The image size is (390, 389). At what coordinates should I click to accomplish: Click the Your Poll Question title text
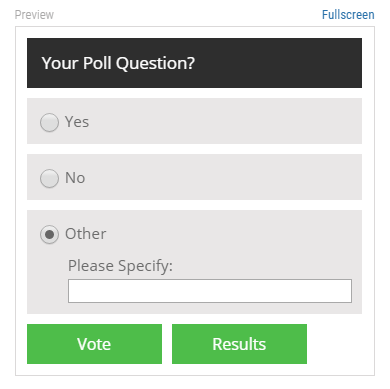tap(118, 63)
